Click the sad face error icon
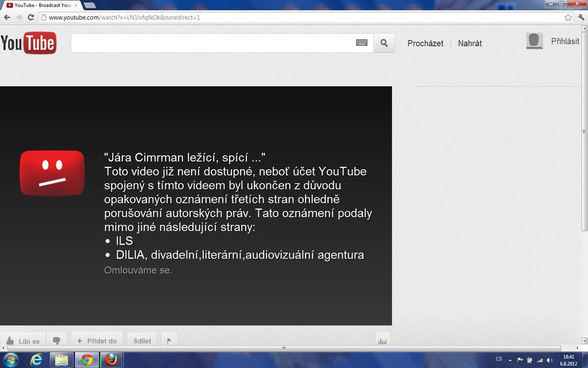The height and width of the screenshot is (368, 588). [52, 173]
